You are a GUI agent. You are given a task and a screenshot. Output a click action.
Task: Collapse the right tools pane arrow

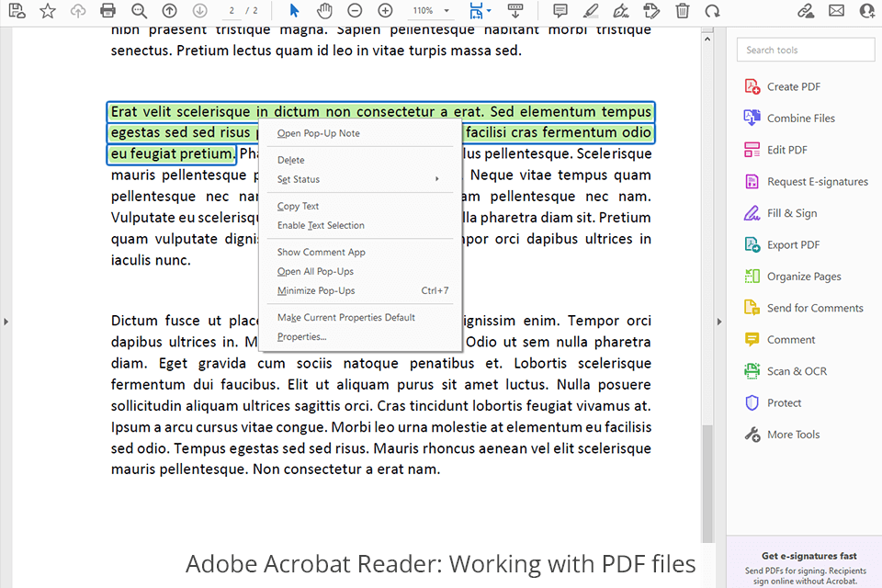(x=718, y=322)
